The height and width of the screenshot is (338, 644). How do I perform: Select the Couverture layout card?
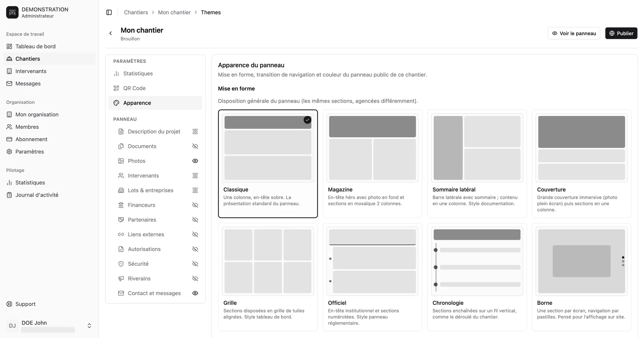click(582, 164)
